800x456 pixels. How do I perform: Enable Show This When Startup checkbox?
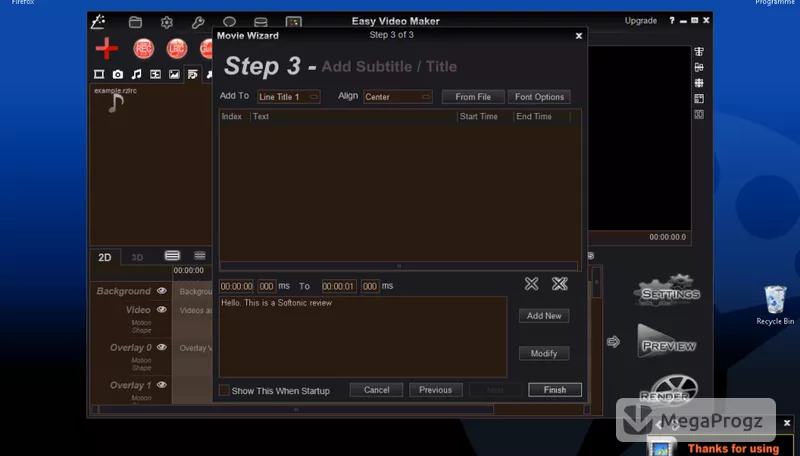224,390
